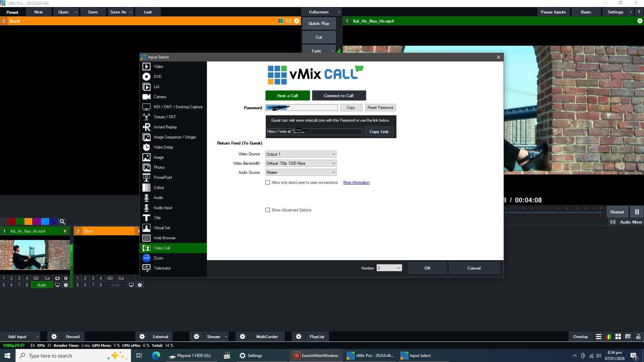Screen dimensions: 644x362
Task: Select the purple colour category swatch
Action: (x=37, y=222)
